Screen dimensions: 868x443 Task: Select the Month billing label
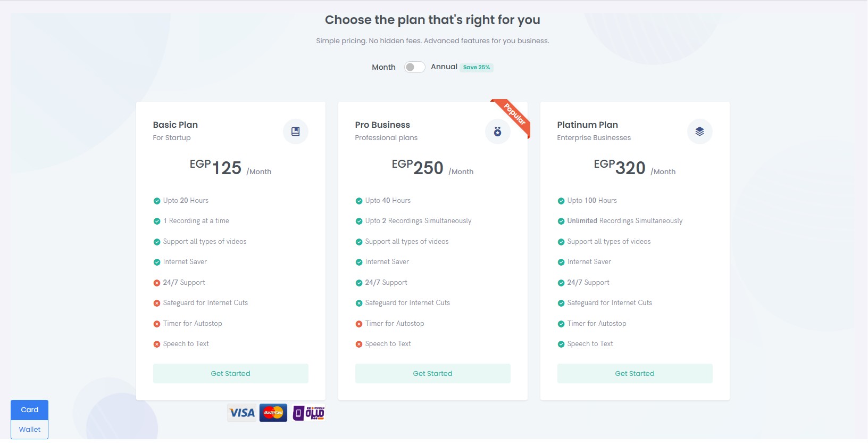(x=383, y=67)
